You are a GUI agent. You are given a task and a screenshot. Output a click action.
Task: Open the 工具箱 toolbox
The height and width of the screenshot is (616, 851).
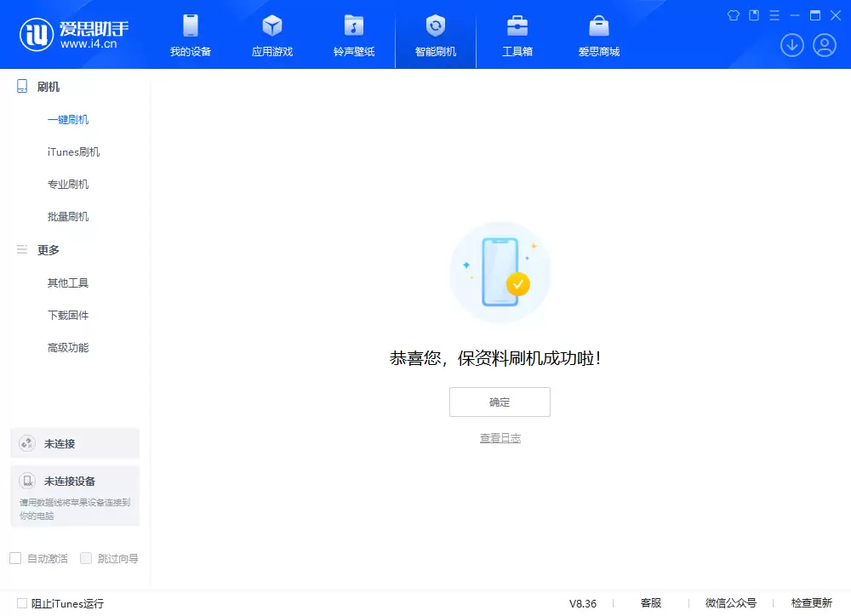517,34
